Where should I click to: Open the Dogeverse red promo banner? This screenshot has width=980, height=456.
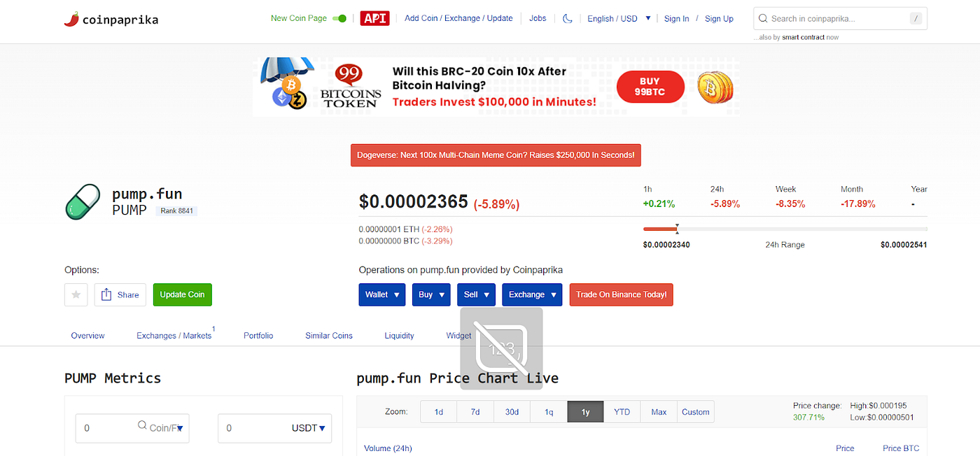[x=496, y=155]
